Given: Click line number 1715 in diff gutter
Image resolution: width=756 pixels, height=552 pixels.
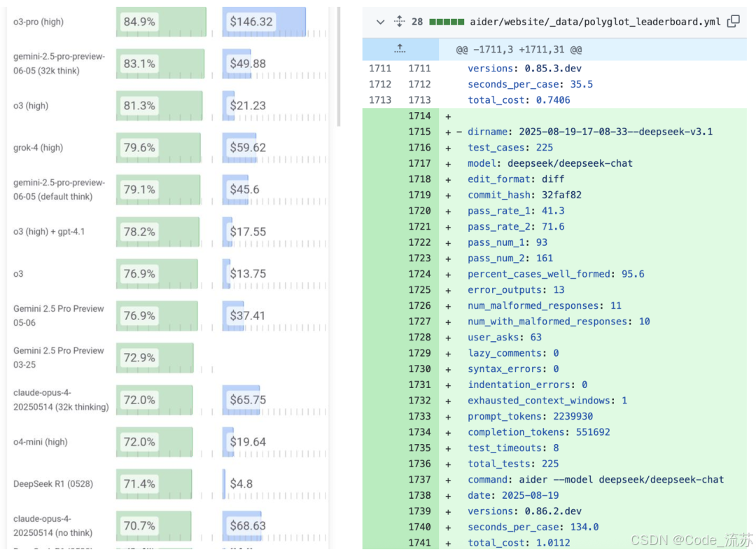Looking at the screenshot, I should tap(419, 132).
